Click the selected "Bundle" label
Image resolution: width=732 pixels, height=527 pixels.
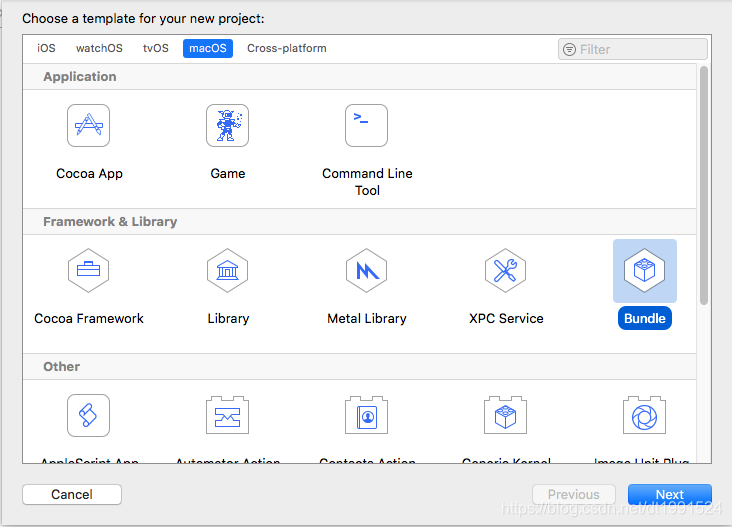point(645,318)
